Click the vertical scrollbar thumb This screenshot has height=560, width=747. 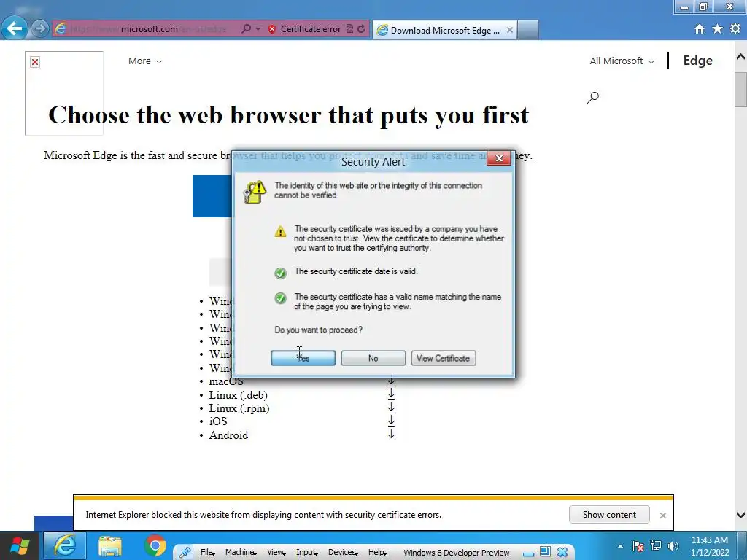(741, 90)
